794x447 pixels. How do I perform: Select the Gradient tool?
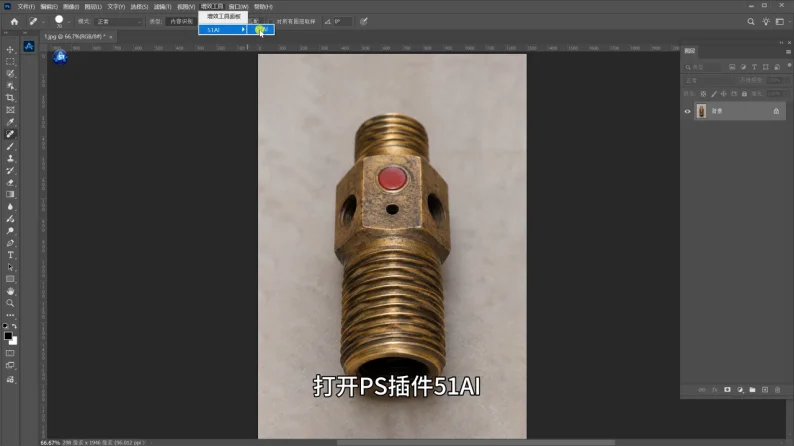(10, 194)
